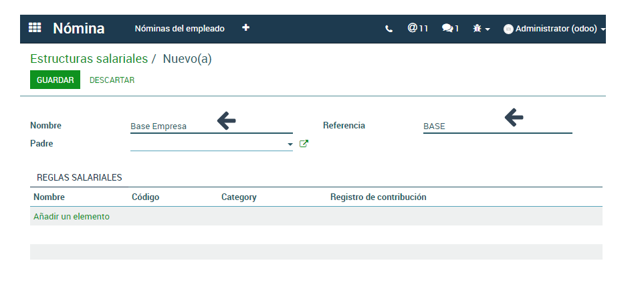Screen dimensions: 644x281
Task: Expand the Padre dropdown arrow
Action: click(x=290, y=144)
